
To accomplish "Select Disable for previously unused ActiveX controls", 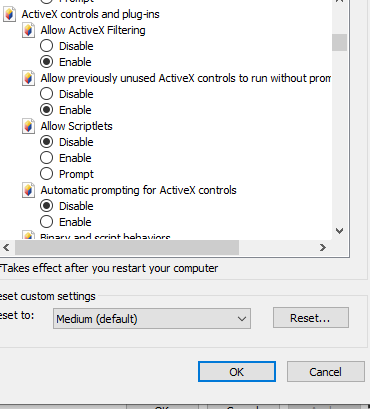I will pos(46,94).
